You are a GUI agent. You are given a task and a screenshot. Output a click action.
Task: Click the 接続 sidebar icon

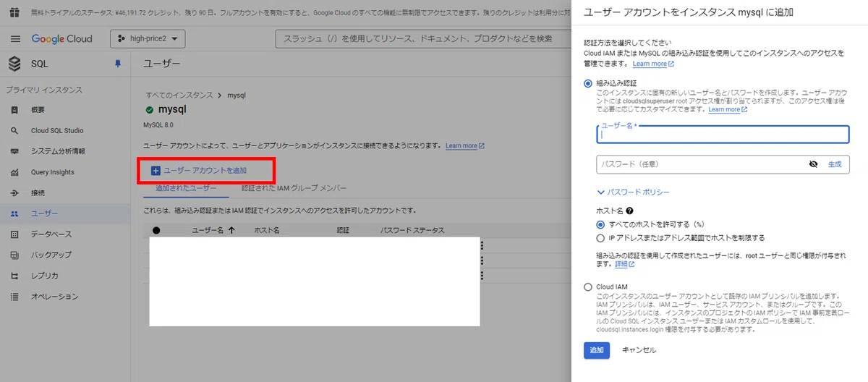pos(14,193)
